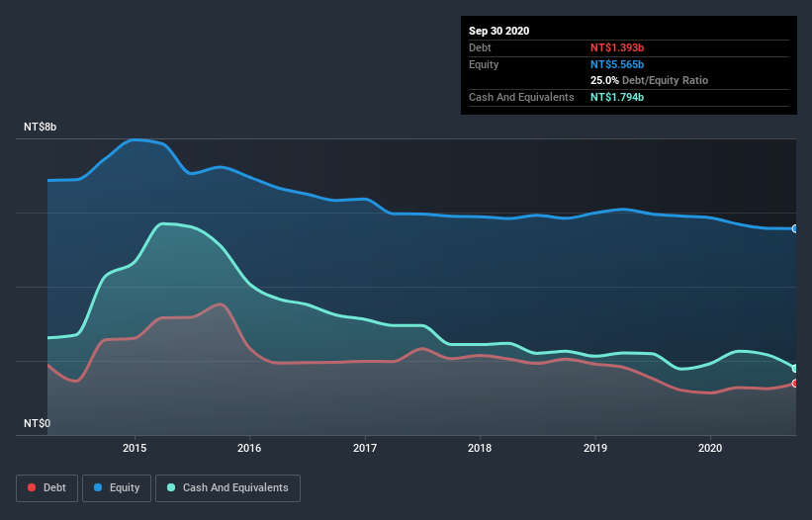Viewport: 812px width, 520px height.
Task: Click the red Debt end point marker
Action: [x=795, y=384]
